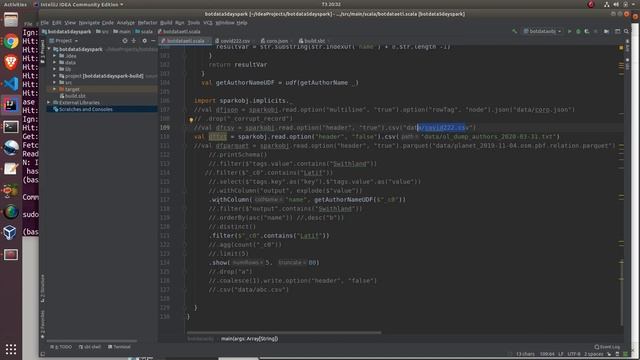Toggle the Project side tool button
Screen dimensions: 640x360
(42, 52)
